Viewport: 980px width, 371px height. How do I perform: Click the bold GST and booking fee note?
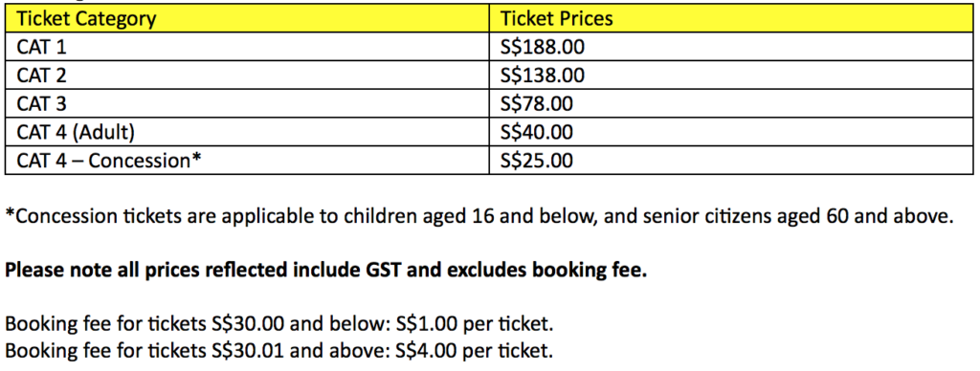[325, 272]
